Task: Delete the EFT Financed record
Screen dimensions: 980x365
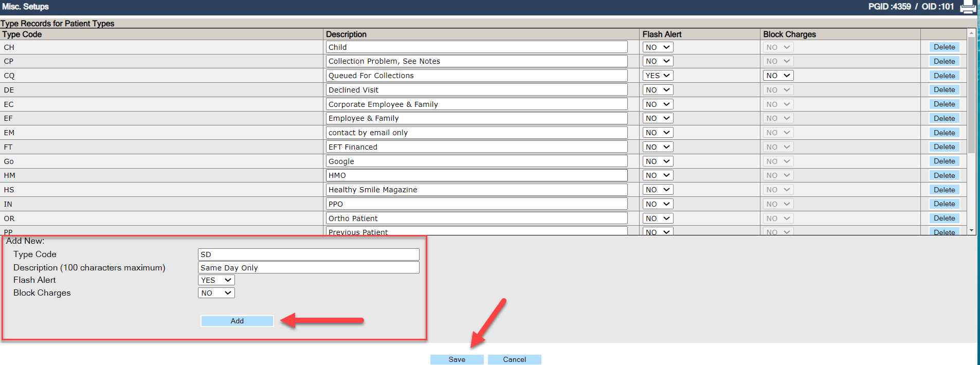Action: pos(944,147)
